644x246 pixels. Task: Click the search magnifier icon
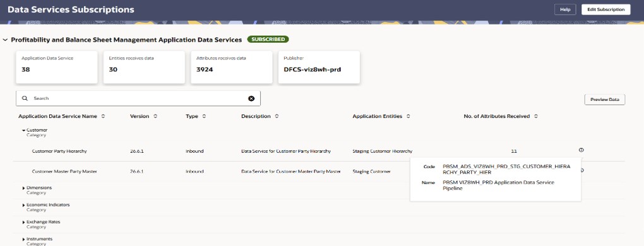(x=25, y=98)
